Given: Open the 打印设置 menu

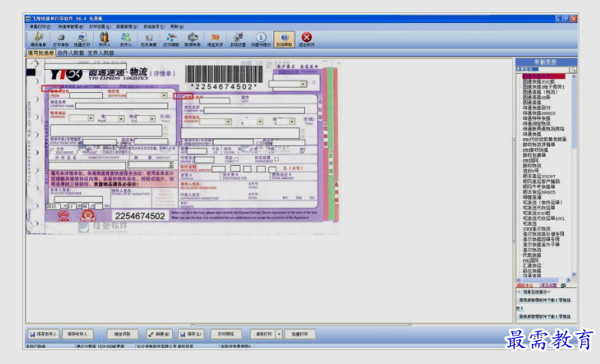Looking at the screenshot, I should (100, 27).
